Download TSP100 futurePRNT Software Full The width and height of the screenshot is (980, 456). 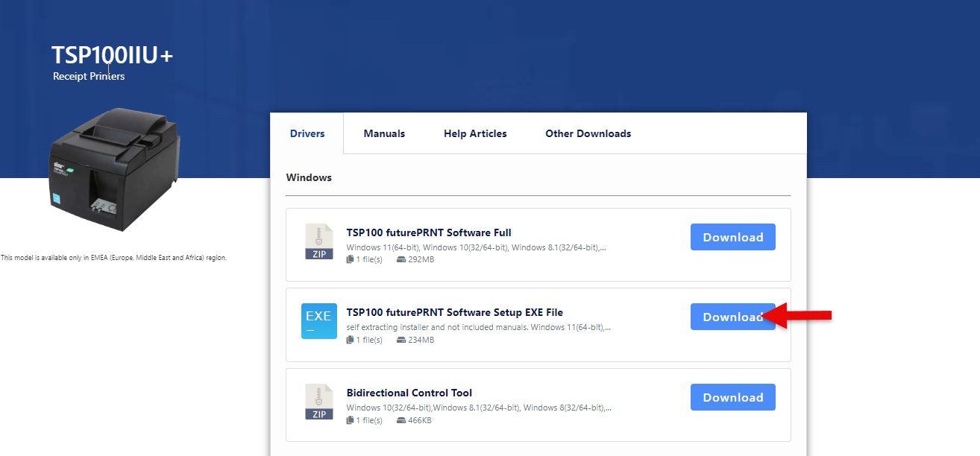[732, 237]
